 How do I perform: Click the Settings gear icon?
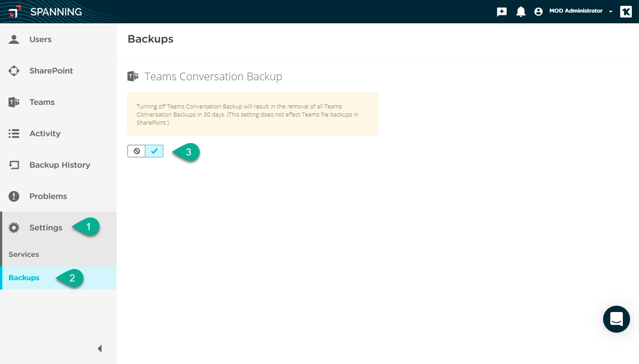(x=14, y=228)
